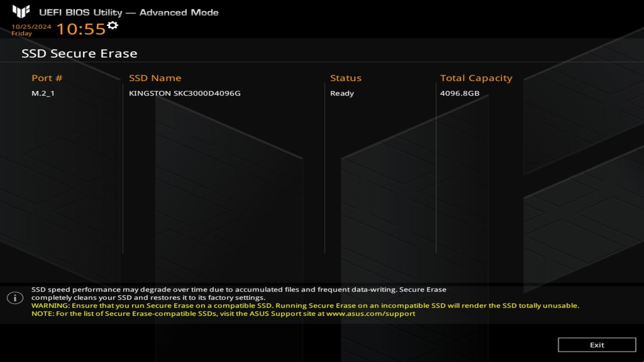Image resolution: width=644 pixels, height=362 pixels.
Task: Click the M.2_1 port entry
Action: 43,93
